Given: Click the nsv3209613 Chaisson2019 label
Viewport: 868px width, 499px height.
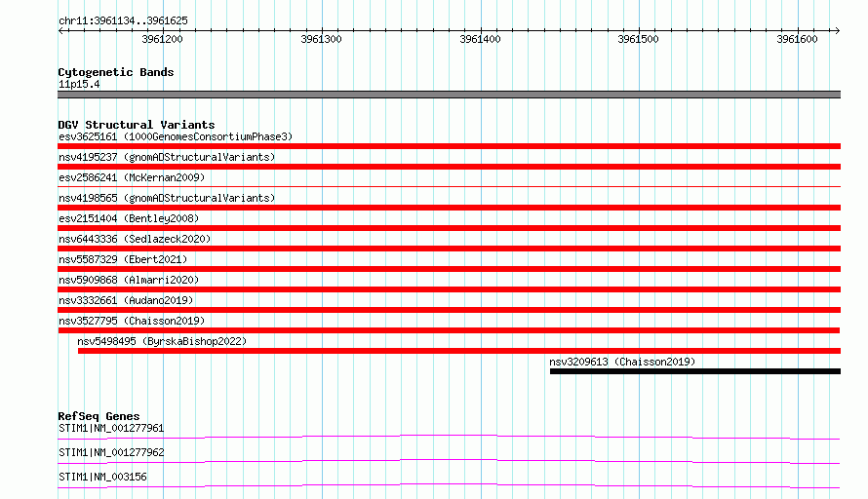Looking at the screenshot, I should [x=622, y=362].
